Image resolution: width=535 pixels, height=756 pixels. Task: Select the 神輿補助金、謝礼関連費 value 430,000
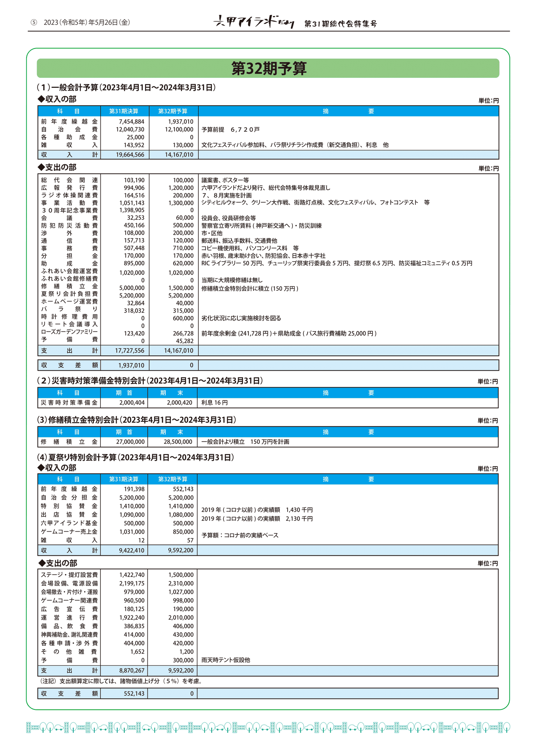(x=183, y=635)
